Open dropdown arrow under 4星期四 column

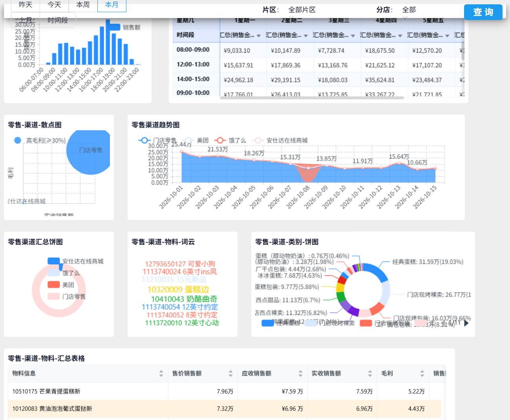[x=400, y=36]
